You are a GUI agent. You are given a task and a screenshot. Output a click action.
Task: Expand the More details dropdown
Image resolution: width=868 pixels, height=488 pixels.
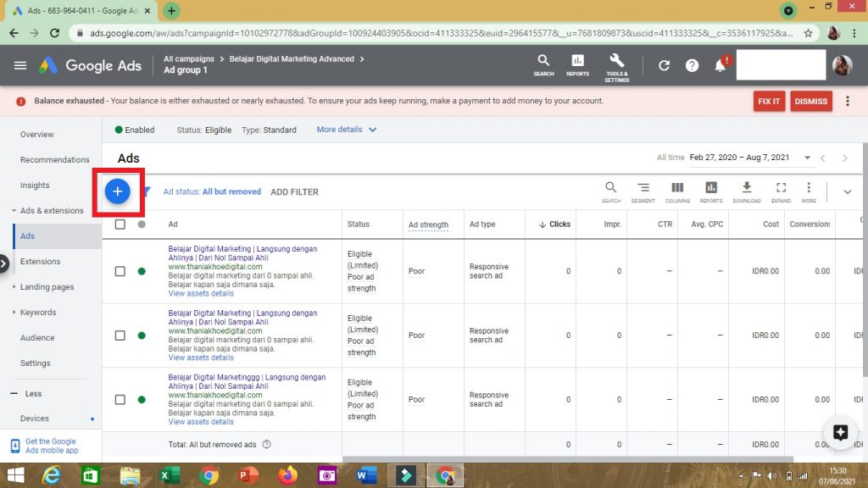click(347, 130)
